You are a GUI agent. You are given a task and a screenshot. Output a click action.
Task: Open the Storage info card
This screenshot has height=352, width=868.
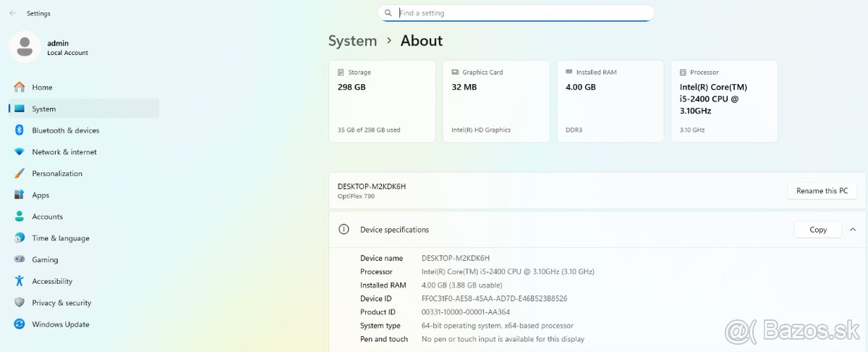[x=382, y=101]
